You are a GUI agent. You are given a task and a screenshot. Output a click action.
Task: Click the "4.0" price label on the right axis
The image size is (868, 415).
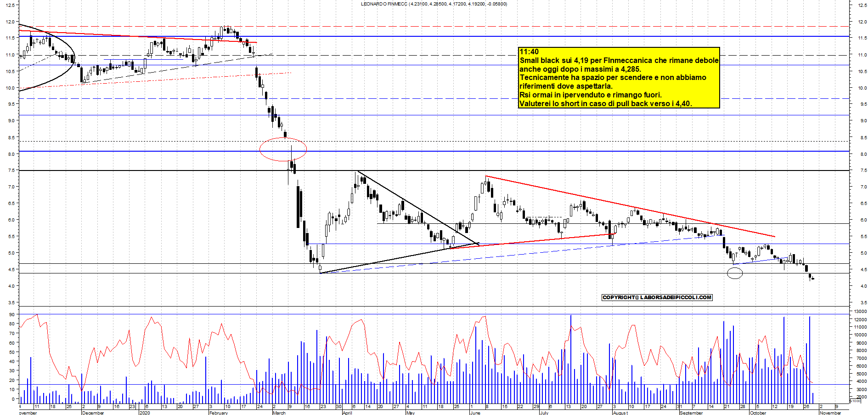[863, 286]
